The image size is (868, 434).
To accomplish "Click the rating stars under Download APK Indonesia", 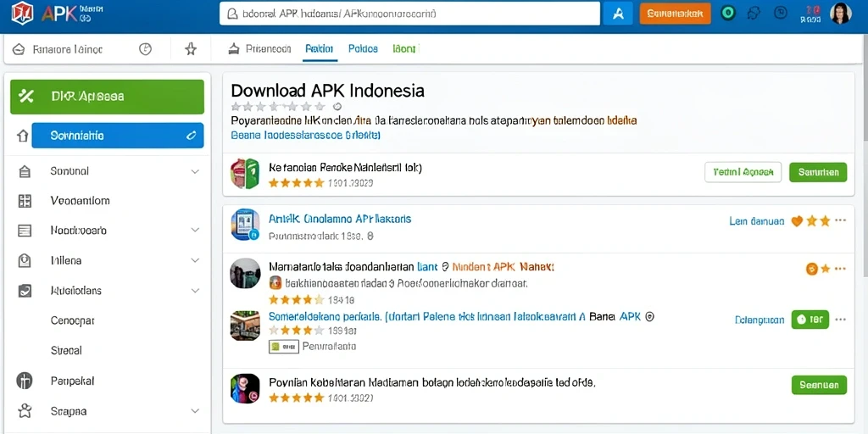I will coord(278,106).
